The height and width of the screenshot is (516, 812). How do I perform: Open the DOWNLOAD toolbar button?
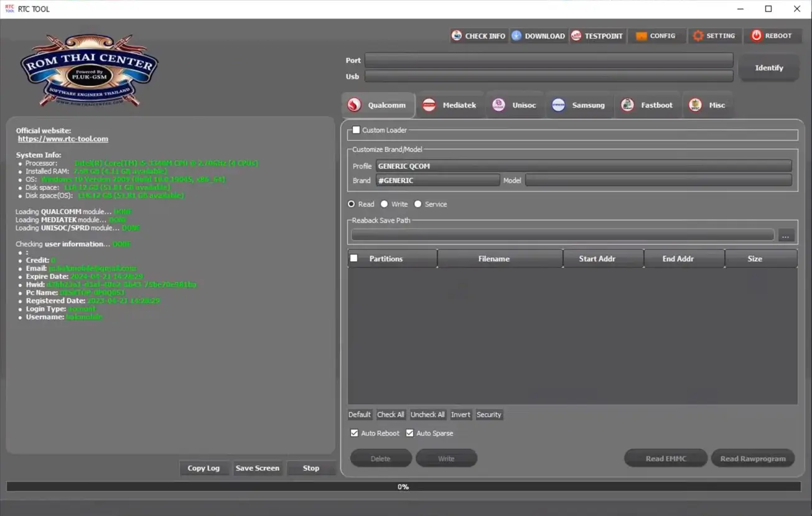click(x=538, y=36)
